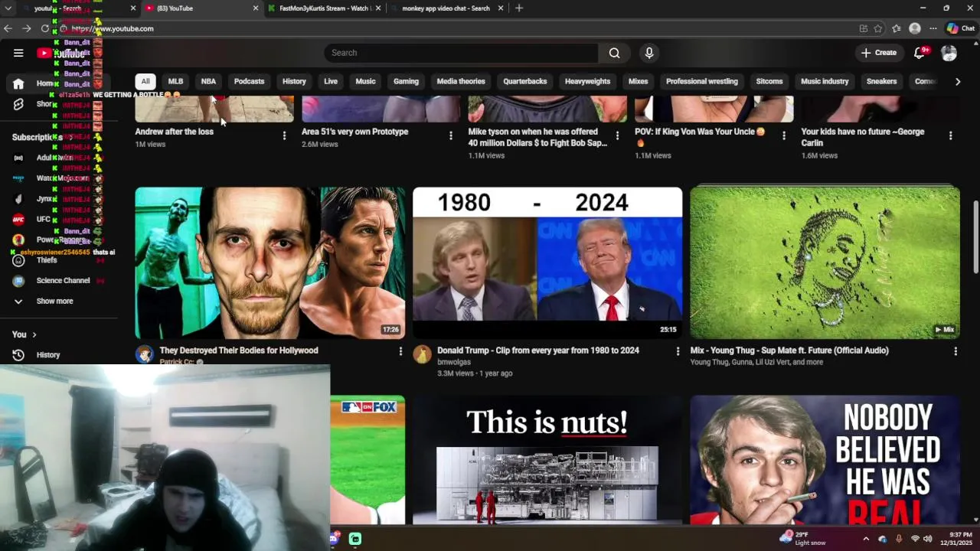Select the Quarterbacks chip
This screenshot has width=980, height=551.
click(525, 81)
